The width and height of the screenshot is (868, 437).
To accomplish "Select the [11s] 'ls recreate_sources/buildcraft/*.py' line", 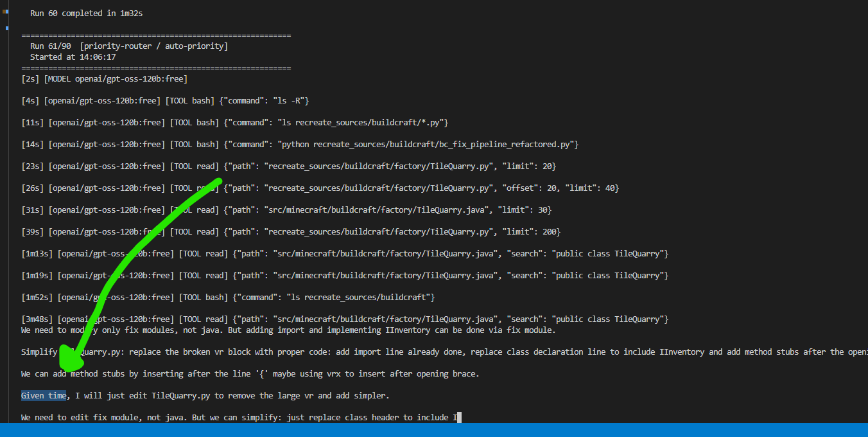I will point(235,123).
